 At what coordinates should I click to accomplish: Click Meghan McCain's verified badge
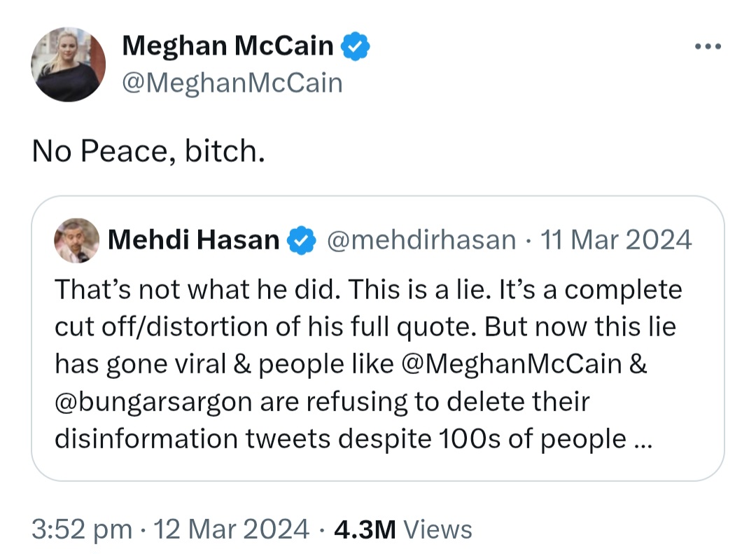[x=356, y=46]
